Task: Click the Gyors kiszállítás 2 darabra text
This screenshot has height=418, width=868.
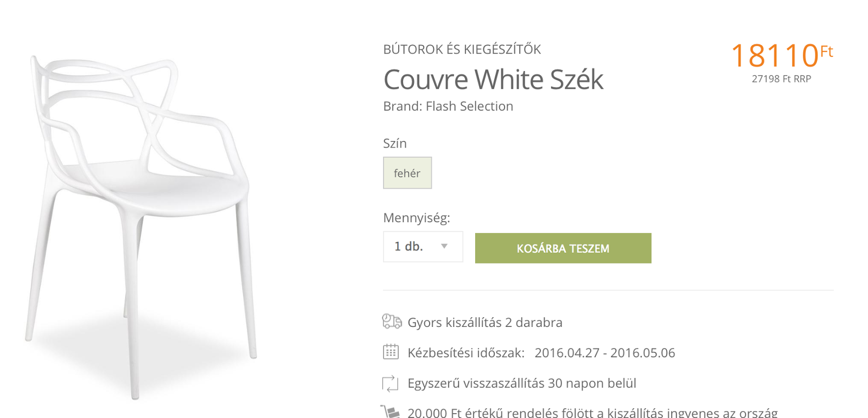Action: tap(485, 323)
